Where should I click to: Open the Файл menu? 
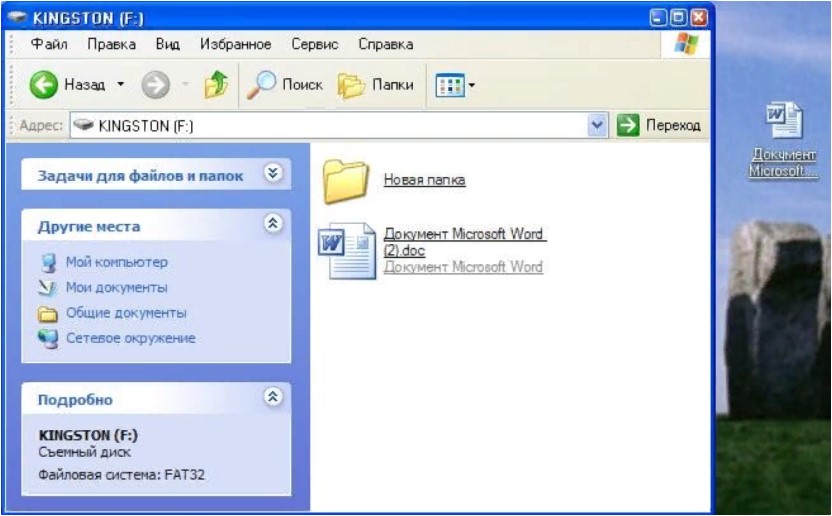click(x=50, y=45)
